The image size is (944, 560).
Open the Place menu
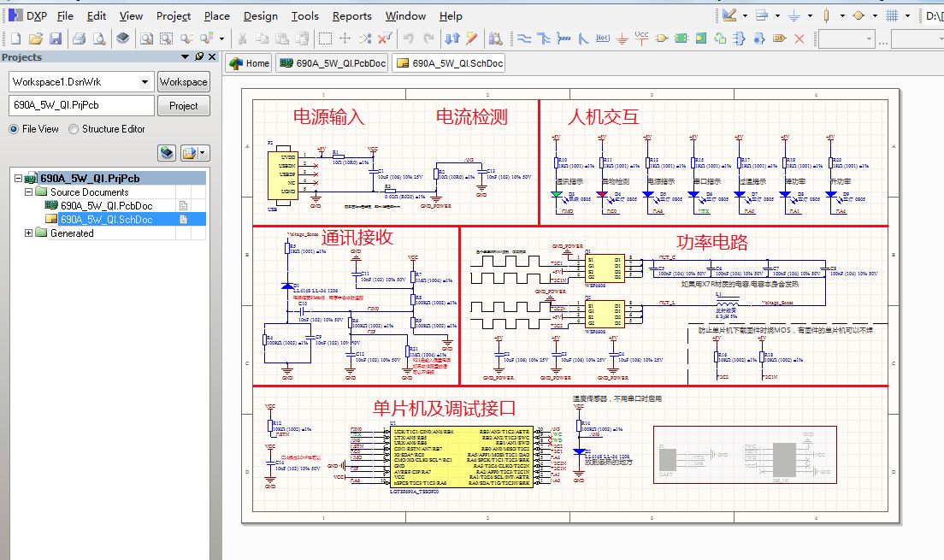[216, 16]
